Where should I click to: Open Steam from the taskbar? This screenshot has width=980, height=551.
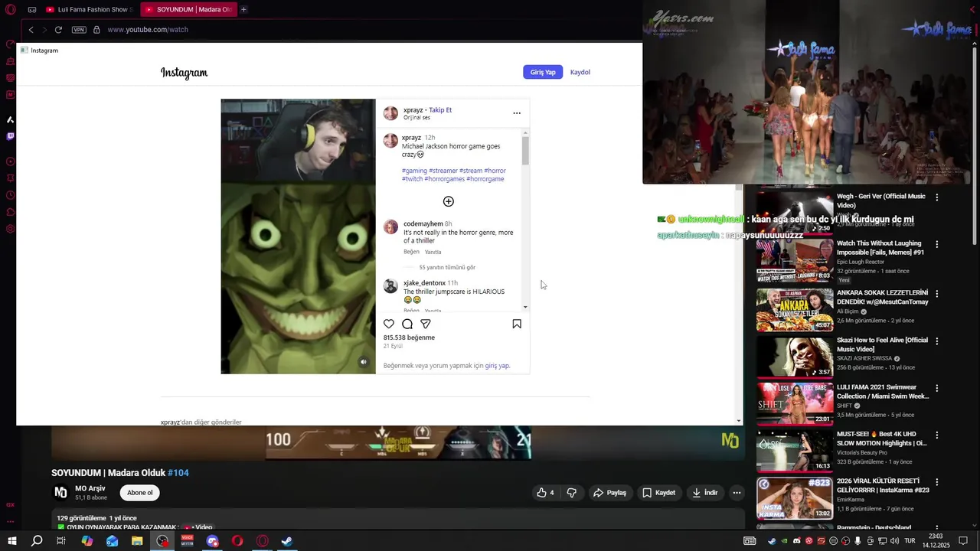(x=287, y=541)
